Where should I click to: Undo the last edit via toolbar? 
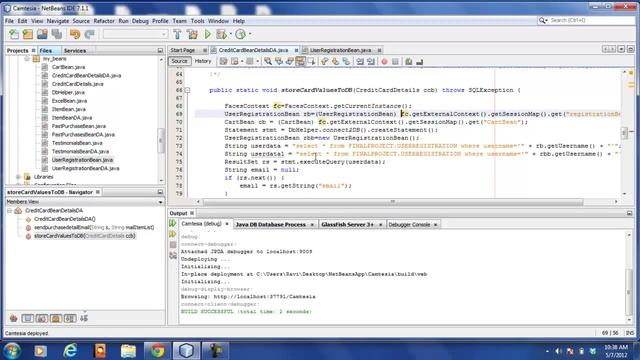75,35
